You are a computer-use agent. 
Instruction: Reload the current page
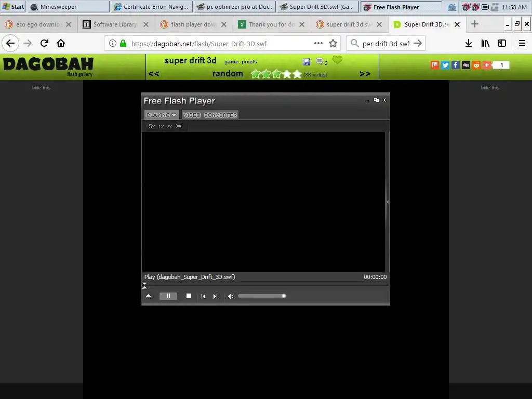tap(45, 44)
